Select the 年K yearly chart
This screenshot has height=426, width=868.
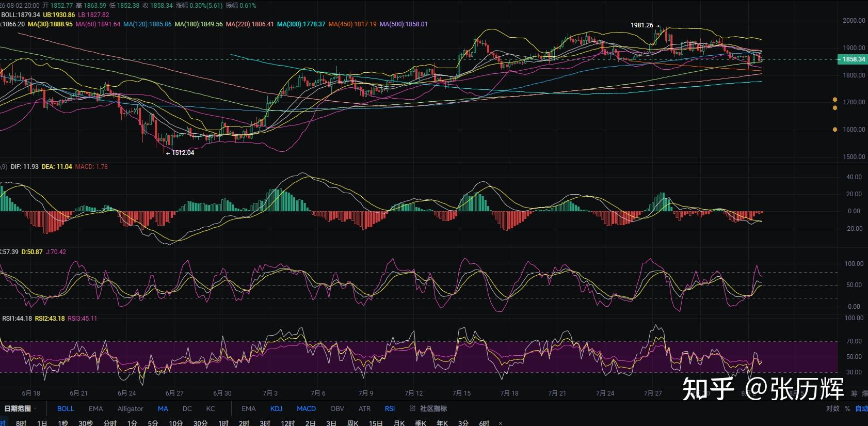click(442, 423)
